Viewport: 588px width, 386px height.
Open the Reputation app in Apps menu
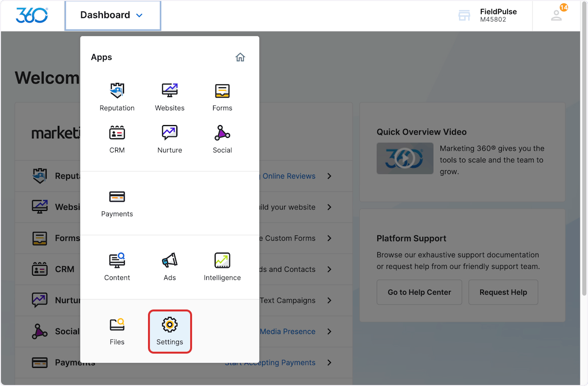117,97
